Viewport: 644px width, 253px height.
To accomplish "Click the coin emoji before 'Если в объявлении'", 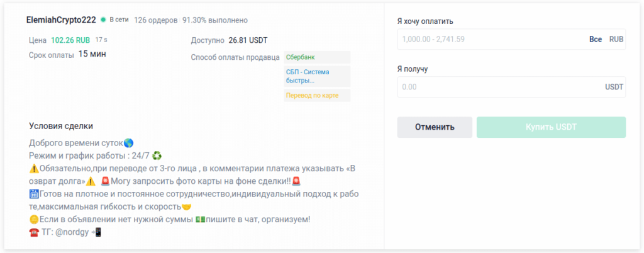I will click(x=34, y=219).
